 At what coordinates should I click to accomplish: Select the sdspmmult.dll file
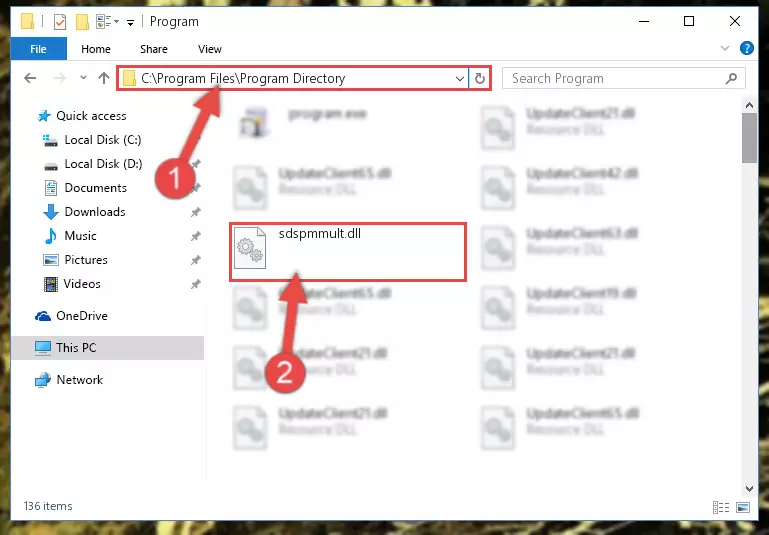[x=348, y=252]
